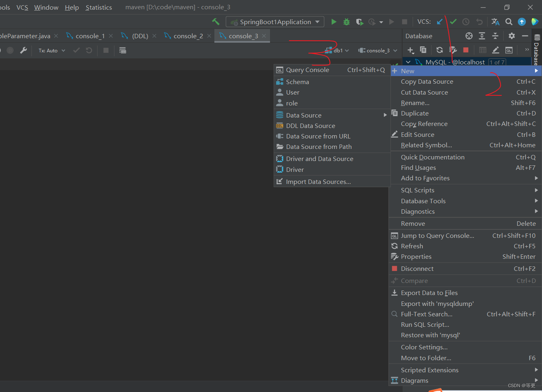Image resolution: width=542 pixels, height=392 pixels.
Task: Choose Schema in New submenu
Action: click(332, 82)
